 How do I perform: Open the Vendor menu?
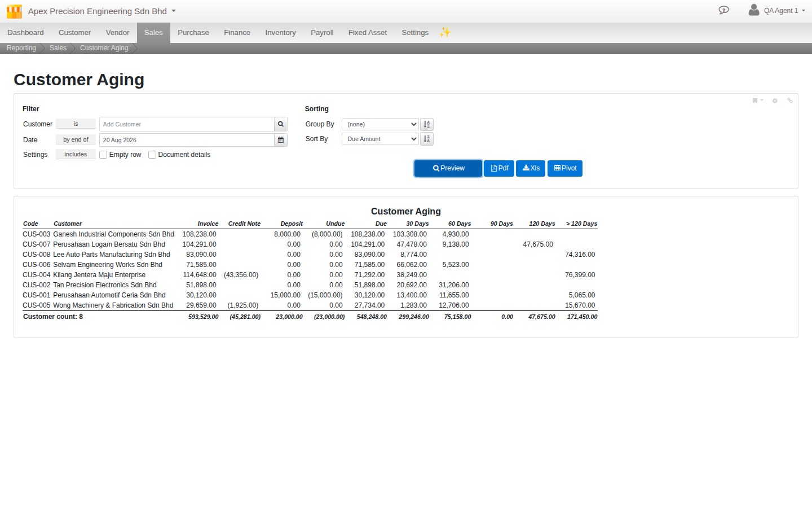click(117, 33)
